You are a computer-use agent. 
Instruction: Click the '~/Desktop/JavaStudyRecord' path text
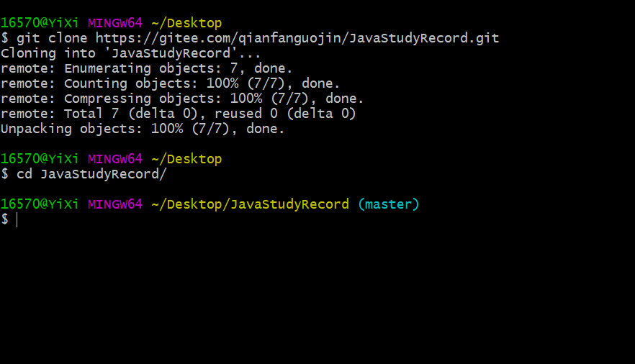pyautogui.click(x=250, y=204)
